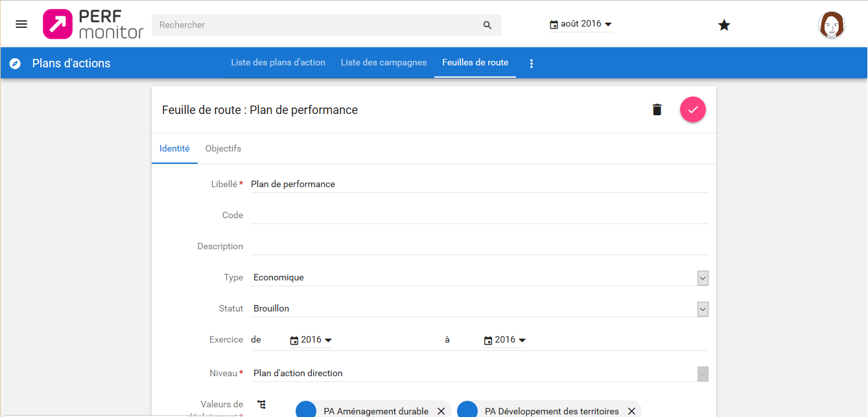Screen dimensions: 868x417
Task: Click the calendar icon of the start year
Action: point(294,340)
